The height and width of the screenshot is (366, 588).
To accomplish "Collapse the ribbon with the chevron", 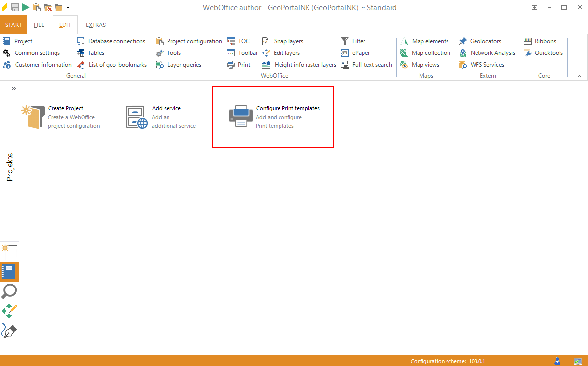I will [x=579, y=76].
